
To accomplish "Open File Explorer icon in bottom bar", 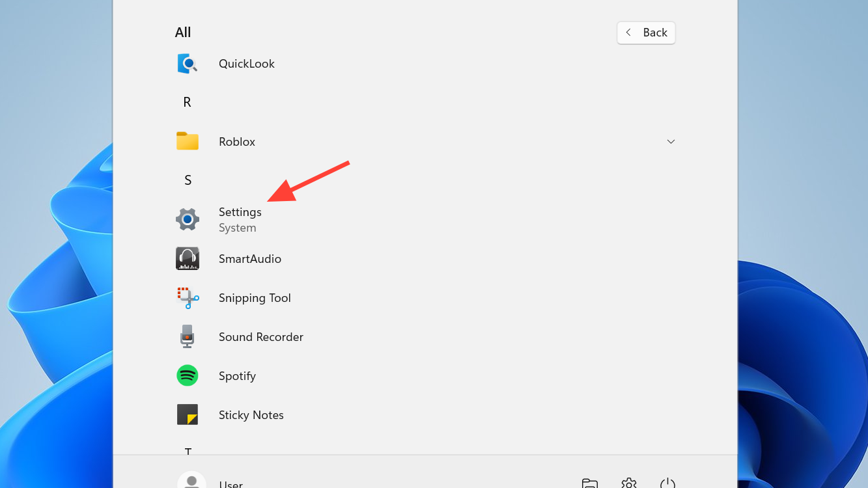I will coord(590,483).
